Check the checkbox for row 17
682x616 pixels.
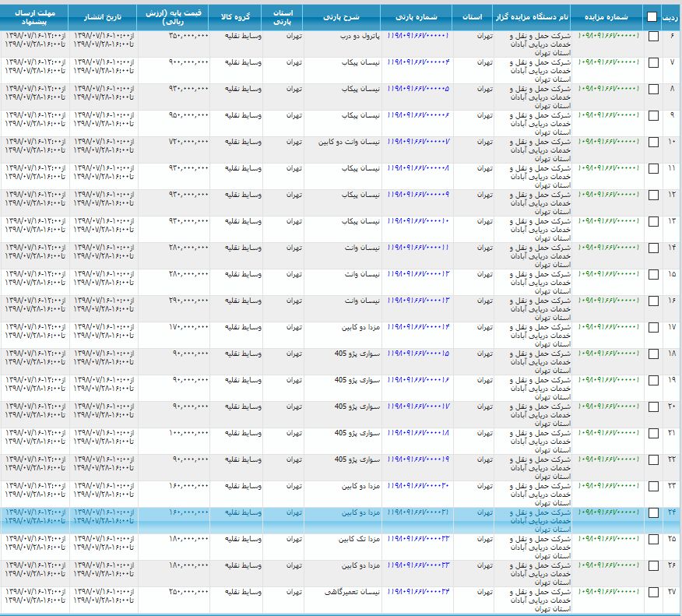653,327
